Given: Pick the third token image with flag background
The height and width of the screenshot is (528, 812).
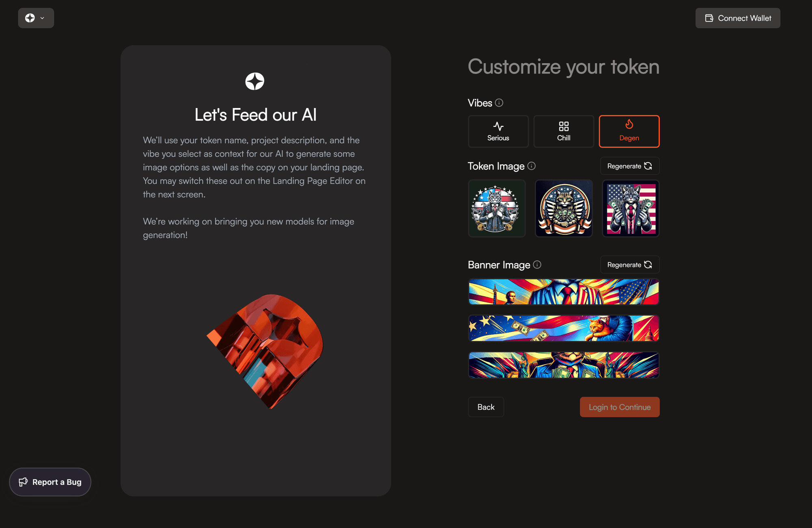Looking at the screenshot, I should [631, 208].
